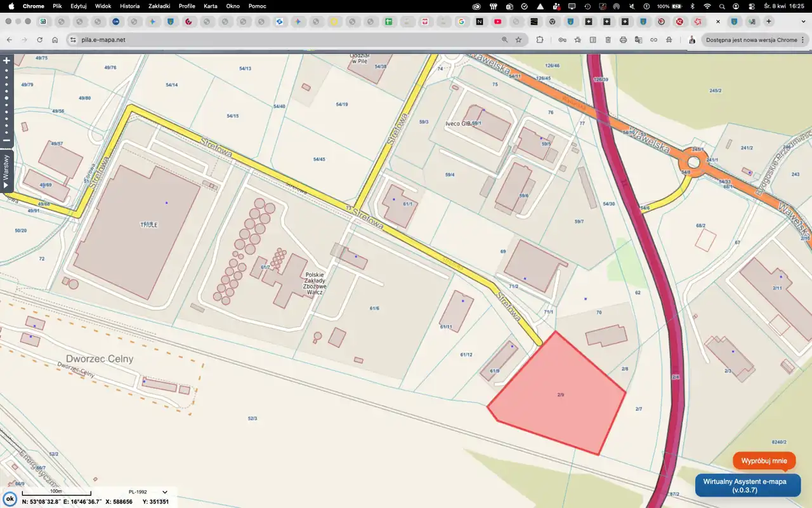Open Wirtualny Asystent e-mapa panel

coord(747,486)
